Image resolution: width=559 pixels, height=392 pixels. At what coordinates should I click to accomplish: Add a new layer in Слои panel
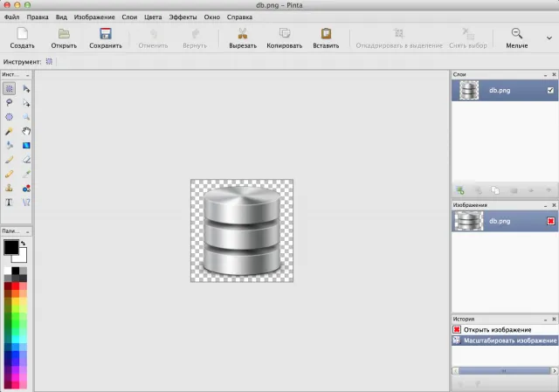(x=460, y=190)
